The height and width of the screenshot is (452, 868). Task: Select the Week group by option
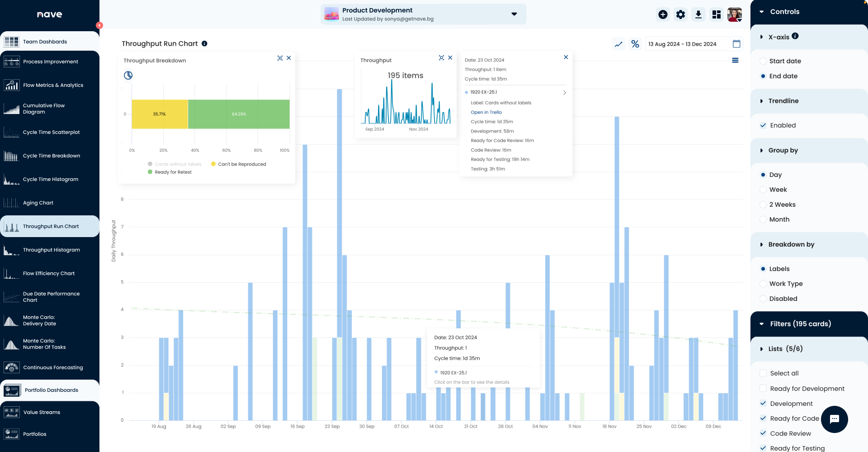(763, 190)
